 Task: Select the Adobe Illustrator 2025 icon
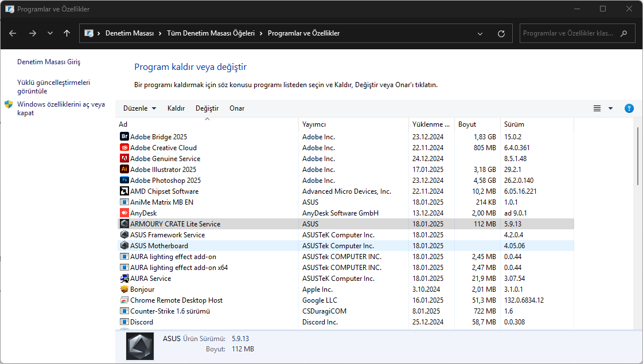(x=124, y=170)
